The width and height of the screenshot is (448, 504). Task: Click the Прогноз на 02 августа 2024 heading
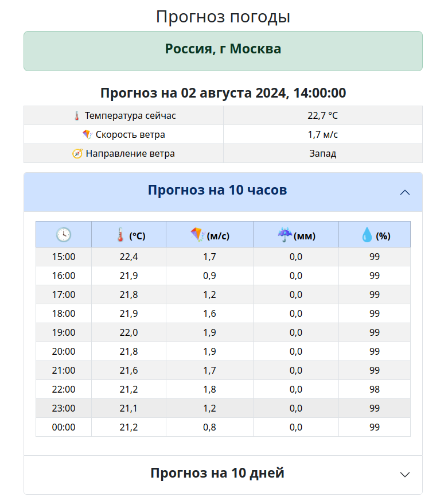tap(223, 93)
